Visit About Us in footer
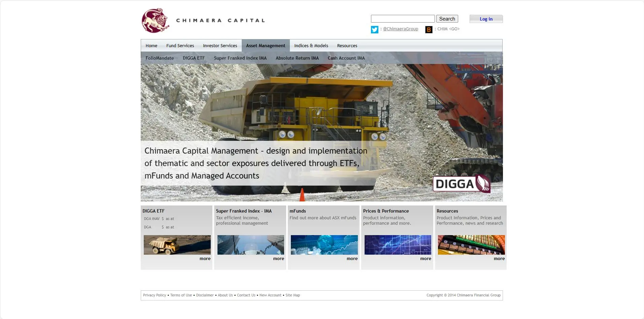 click(225, 295)
